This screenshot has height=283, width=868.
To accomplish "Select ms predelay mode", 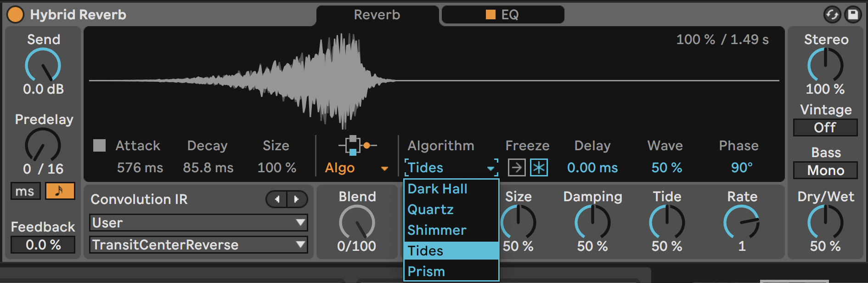I will [25, 191].
